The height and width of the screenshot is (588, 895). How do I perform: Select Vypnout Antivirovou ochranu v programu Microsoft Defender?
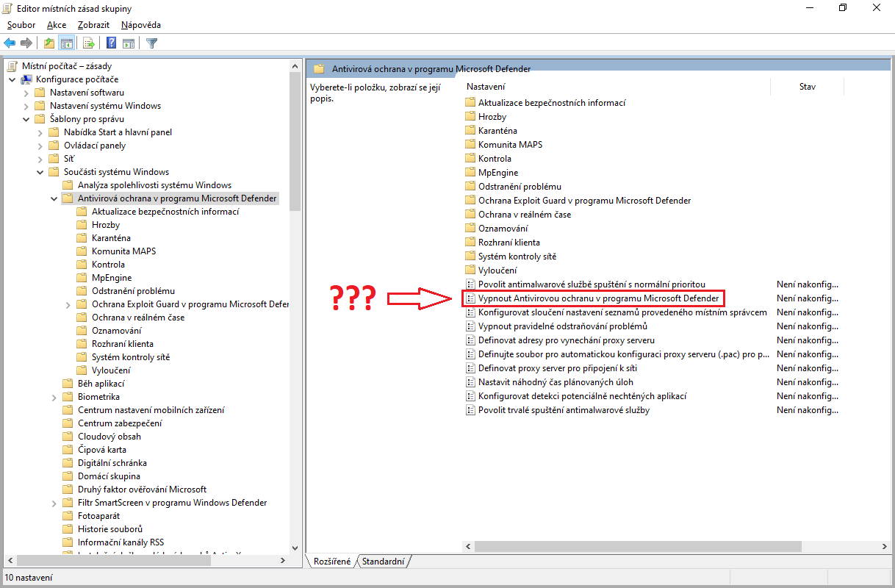click(x=598, y=298)
